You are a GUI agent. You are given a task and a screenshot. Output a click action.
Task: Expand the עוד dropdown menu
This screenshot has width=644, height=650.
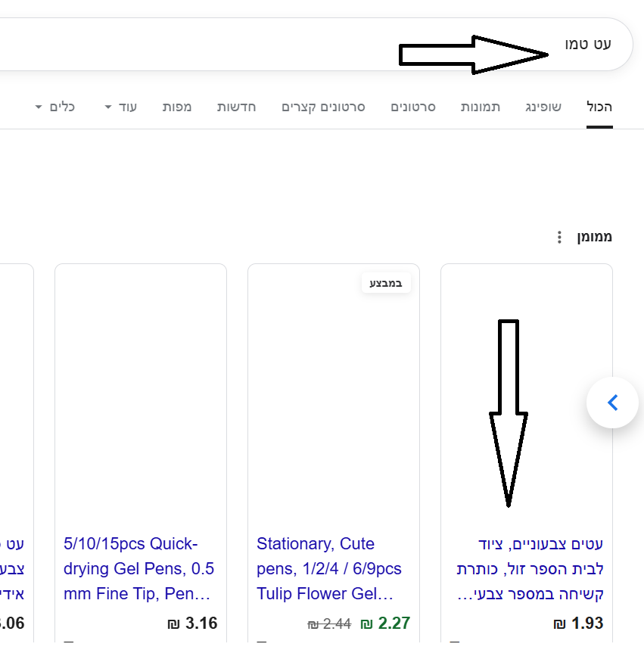click(x=121, y=107)
